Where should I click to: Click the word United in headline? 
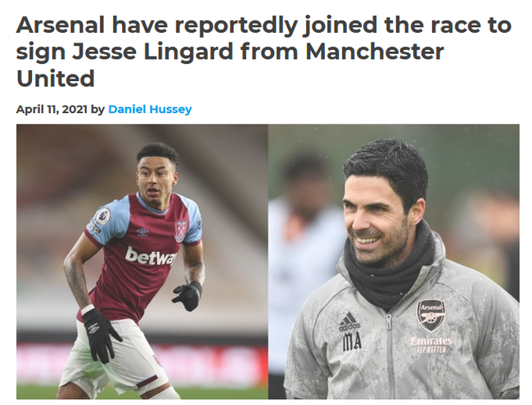pyautogui.click(x=56, y=79)
